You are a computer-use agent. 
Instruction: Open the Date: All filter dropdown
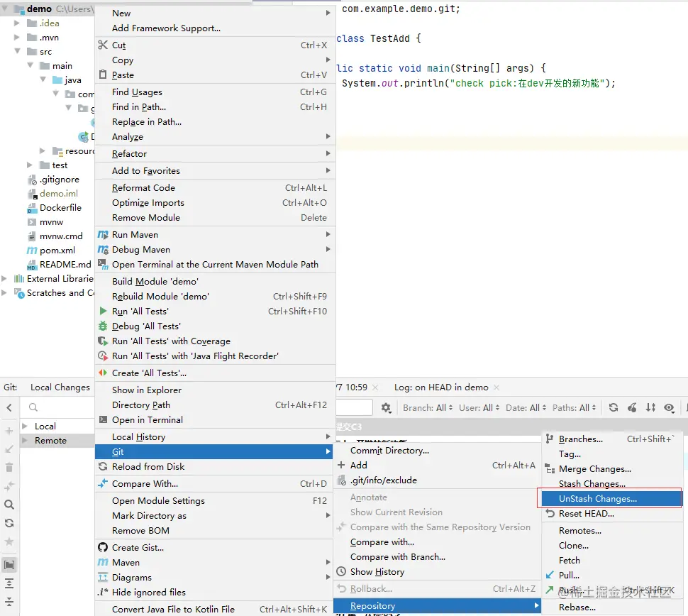click(x=526, y=407)
